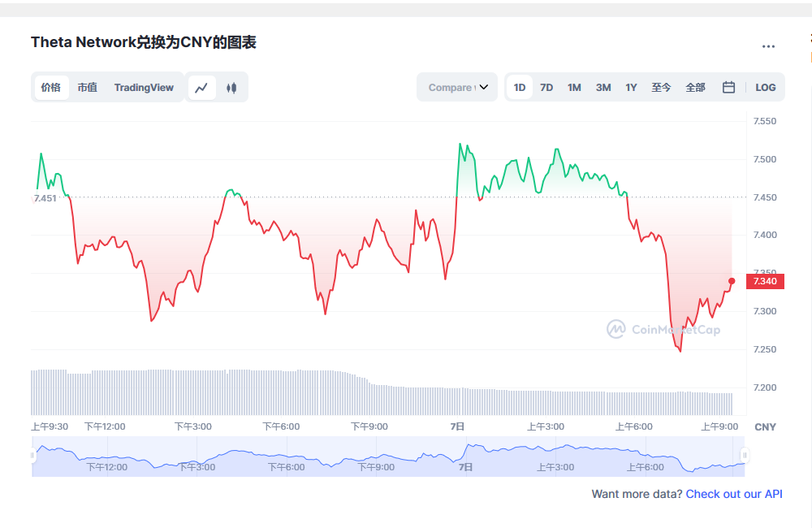Click the 7.451 opening price label
812x528 pixels.
pos(45,198)
